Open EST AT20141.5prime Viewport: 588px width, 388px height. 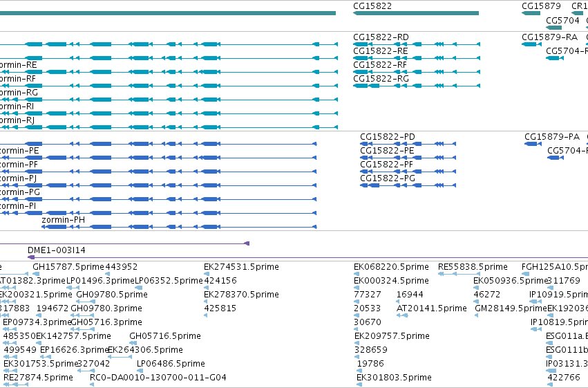coord(432,308)
